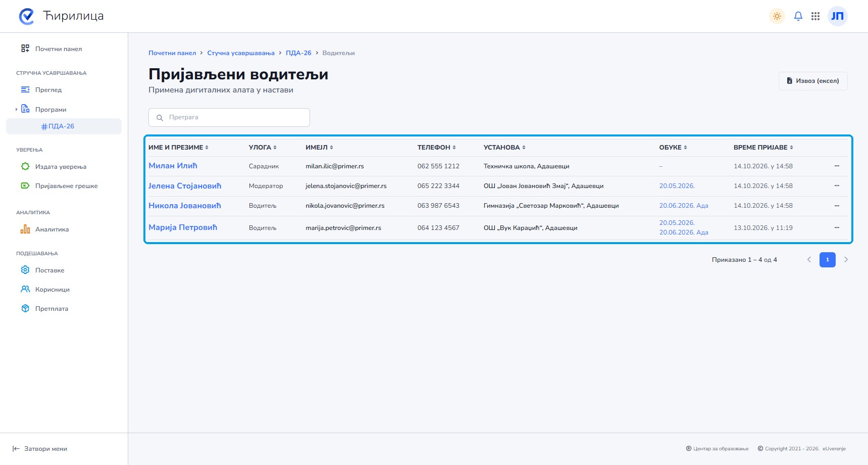Click the next page arrow
The image size is (868, 465).
846,260
